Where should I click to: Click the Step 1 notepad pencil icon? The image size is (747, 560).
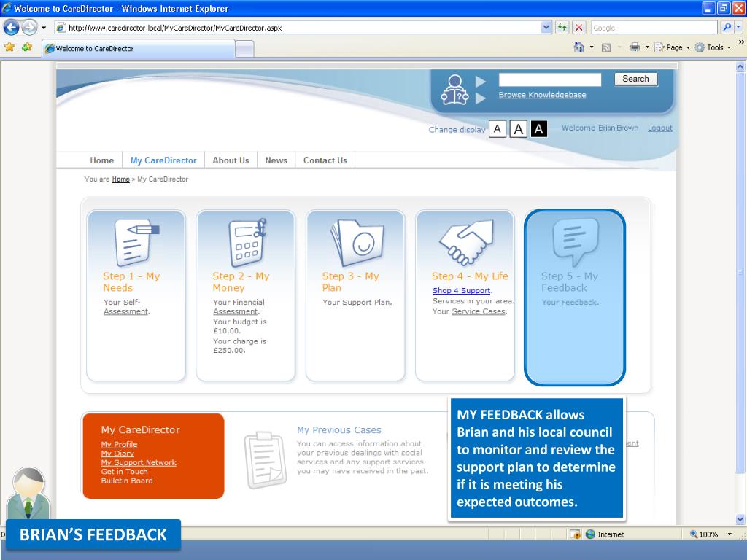(x=136, y=242)
